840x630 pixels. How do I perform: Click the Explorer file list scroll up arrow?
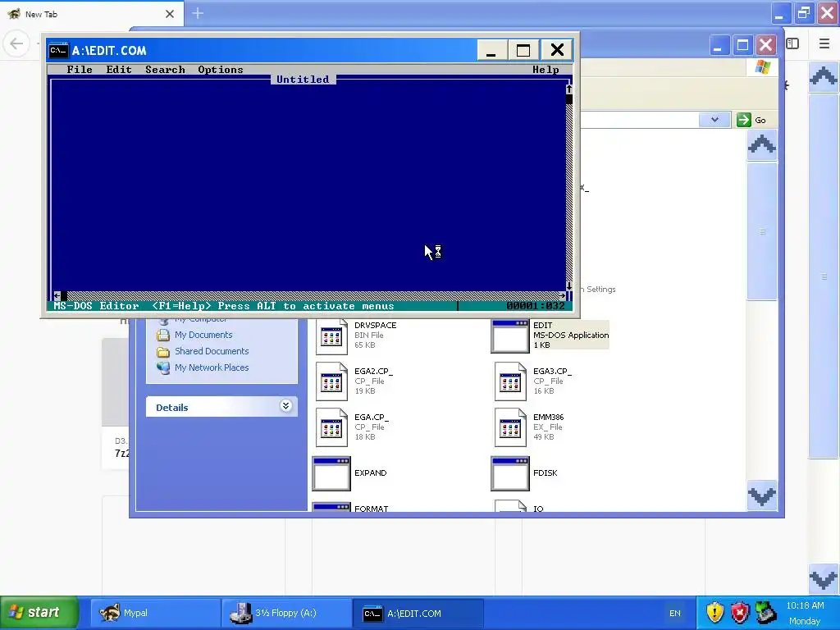click(x=762, y=144)
